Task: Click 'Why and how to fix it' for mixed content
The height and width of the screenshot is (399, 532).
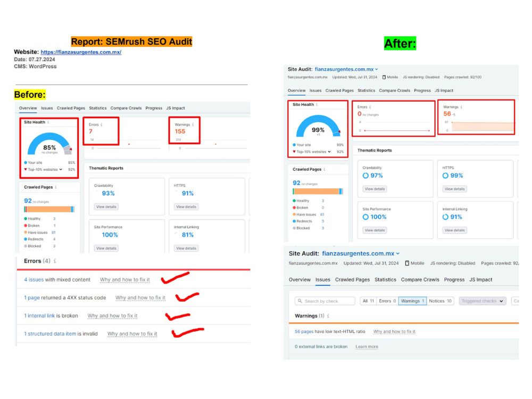Action: pyautogui.click(x=125, y=280)
